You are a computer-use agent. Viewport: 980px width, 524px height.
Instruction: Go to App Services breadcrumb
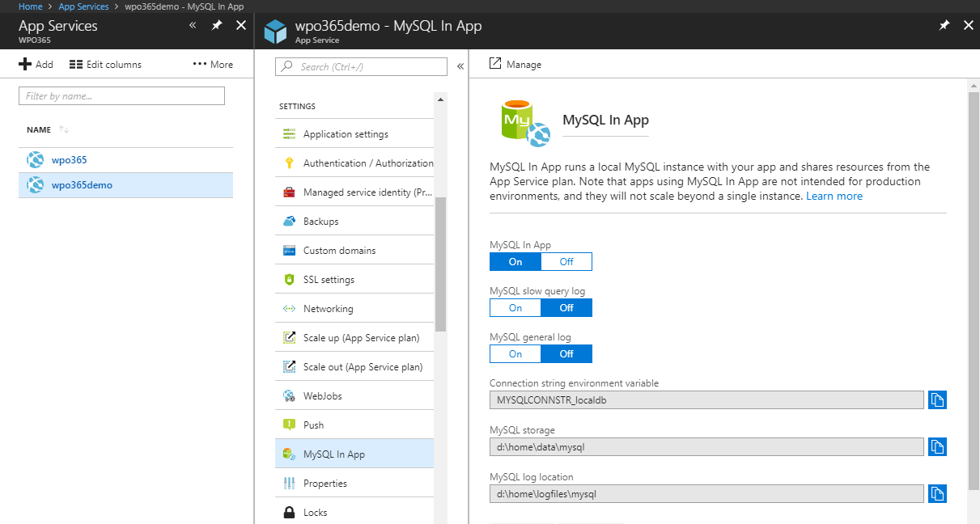(83, 6)
